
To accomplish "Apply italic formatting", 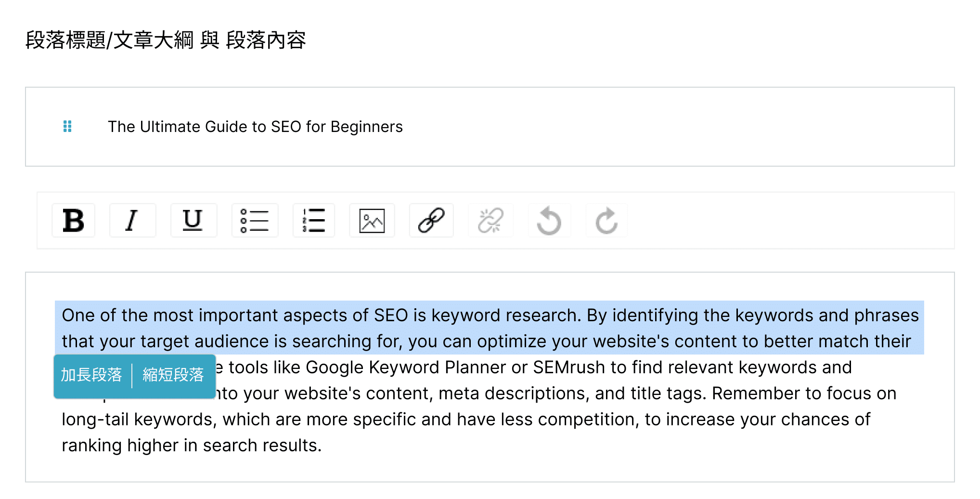I will coord(132,221).
